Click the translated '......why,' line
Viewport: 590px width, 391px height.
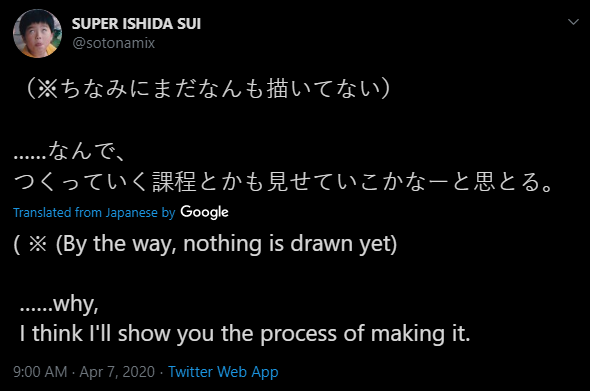click(59, 304)
